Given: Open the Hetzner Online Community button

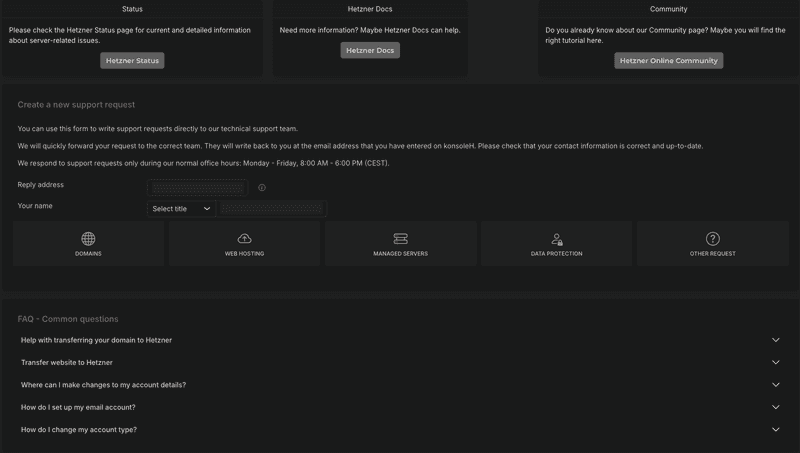Looking at the screenshot, I should [668, 61].
